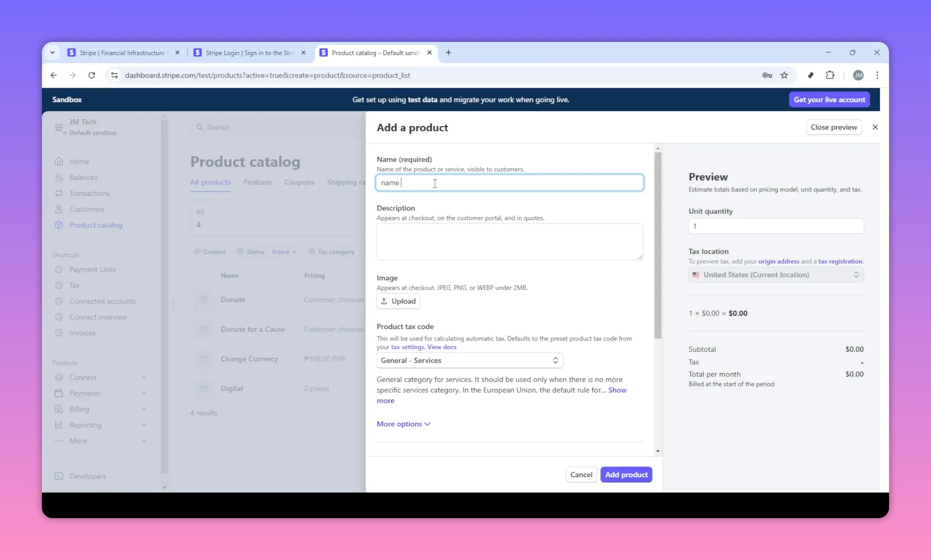
Task: Open the Tax shortcut
Action: click(74, 285)
